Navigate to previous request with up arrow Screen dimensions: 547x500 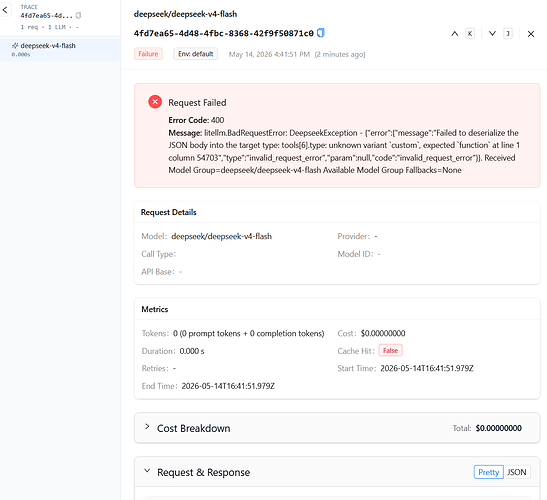pos(455,34)
